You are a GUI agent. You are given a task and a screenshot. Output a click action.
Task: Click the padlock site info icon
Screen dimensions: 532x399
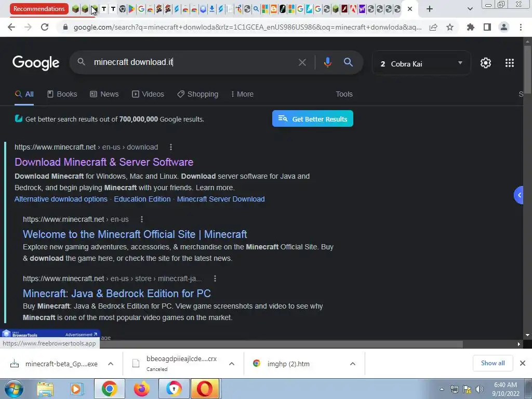pyautogui.click(x=65, y=27)
